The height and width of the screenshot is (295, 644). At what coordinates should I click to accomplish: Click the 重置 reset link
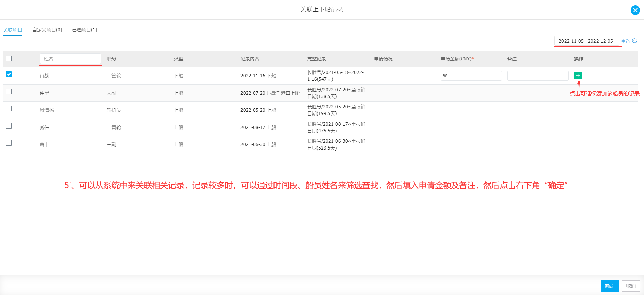click(626, 41)
